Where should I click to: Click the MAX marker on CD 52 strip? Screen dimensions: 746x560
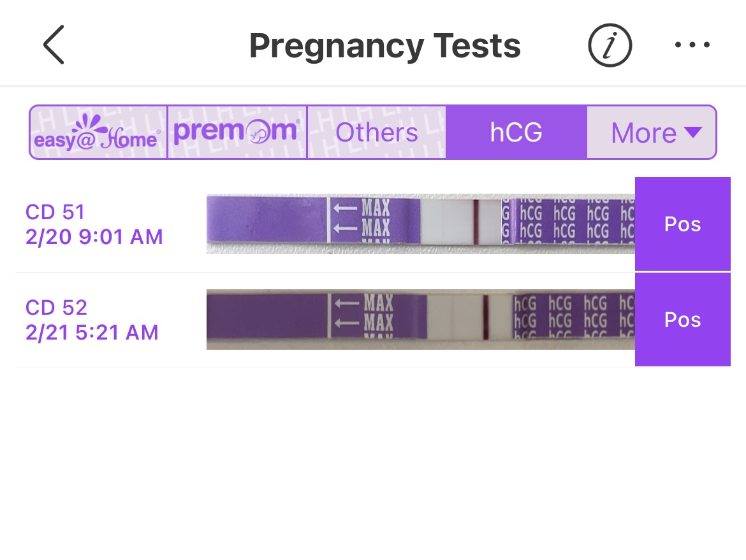point(377,315)
